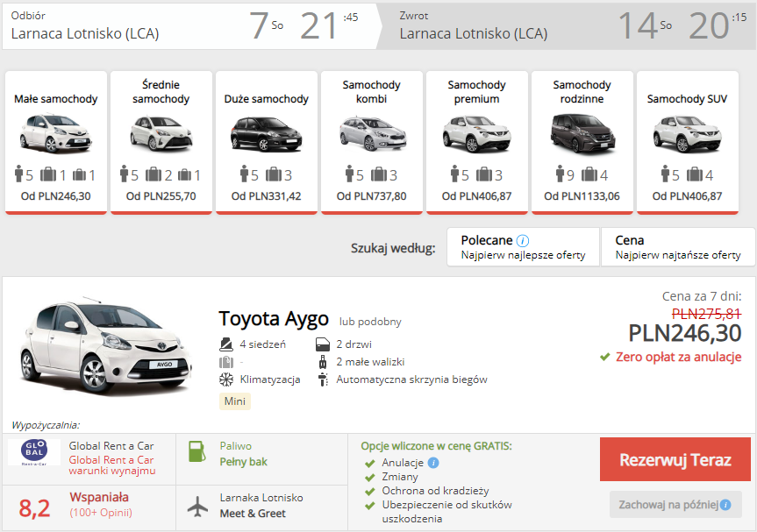Click the info icon beside Anulacje
This screenshot has width=757, height=532.
(x=433, y=463)
